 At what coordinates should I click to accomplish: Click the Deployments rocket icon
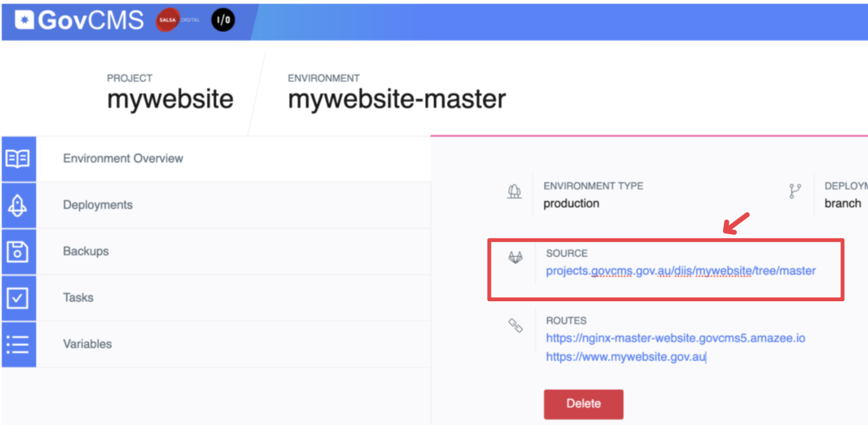(x=18, y=205)
